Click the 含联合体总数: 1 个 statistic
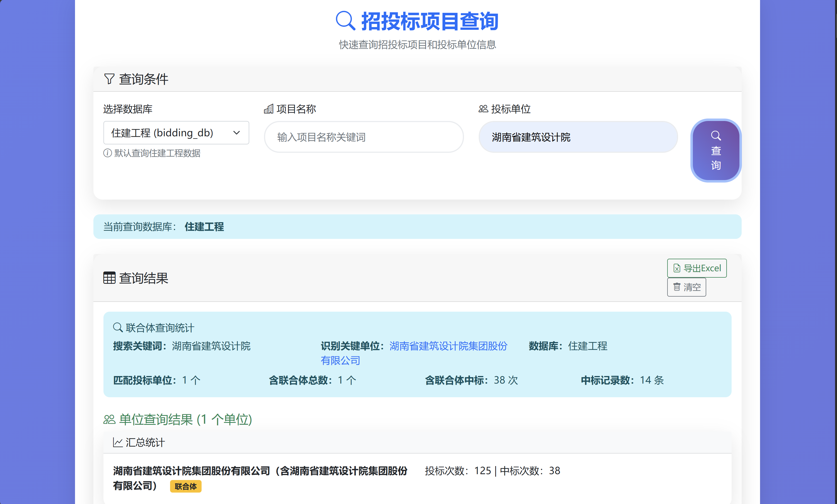Image resolution: width=837 pixels, height=504 pixels. point(313,380)
